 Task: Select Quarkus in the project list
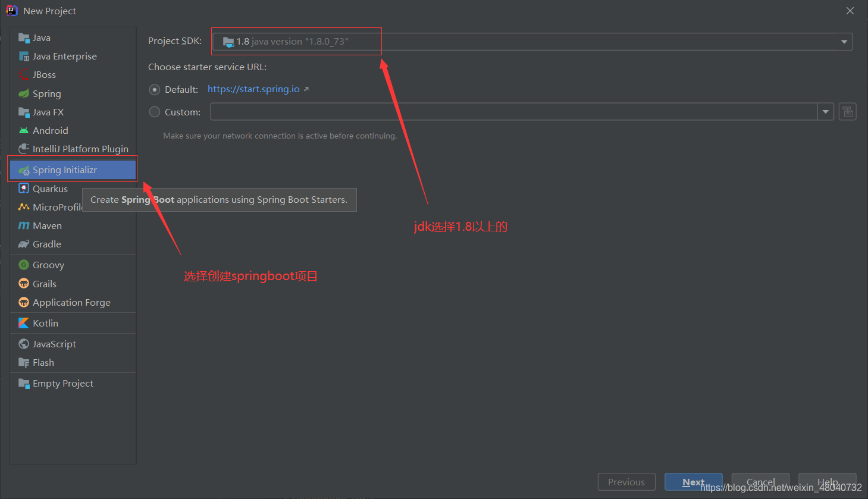click(x=73, y=189)
